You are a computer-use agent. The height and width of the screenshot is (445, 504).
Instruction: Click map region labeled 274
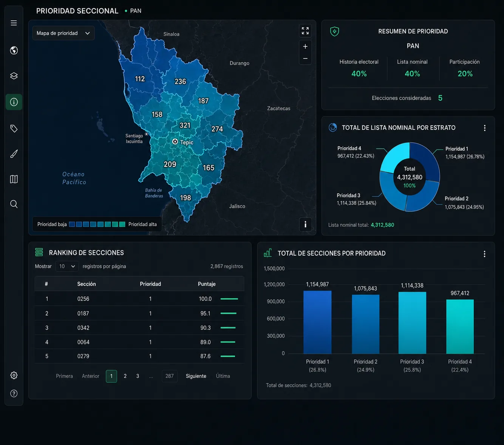217,129
